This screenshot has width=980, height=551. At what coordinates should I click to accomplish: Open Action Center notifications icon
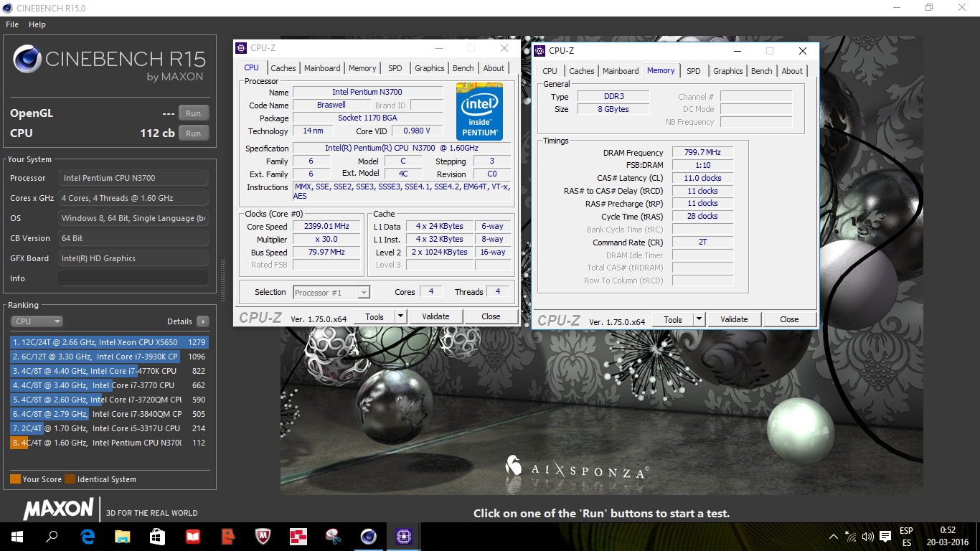pos(885,536)
